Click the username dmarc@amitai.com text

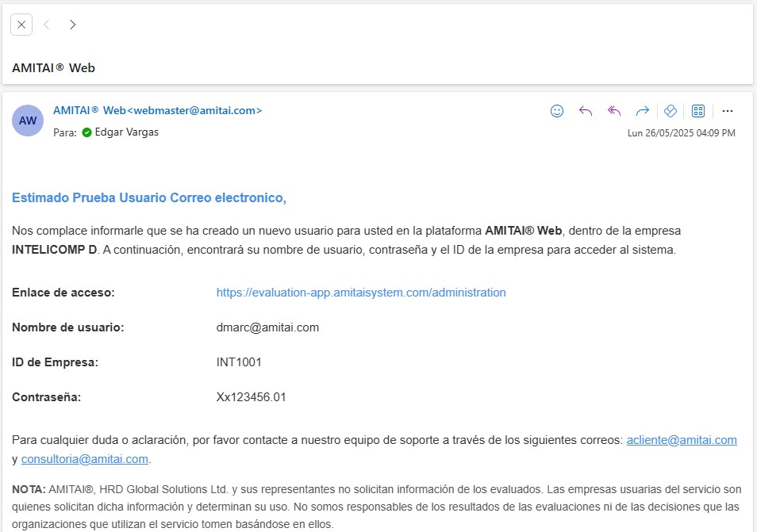pos(267,327)
